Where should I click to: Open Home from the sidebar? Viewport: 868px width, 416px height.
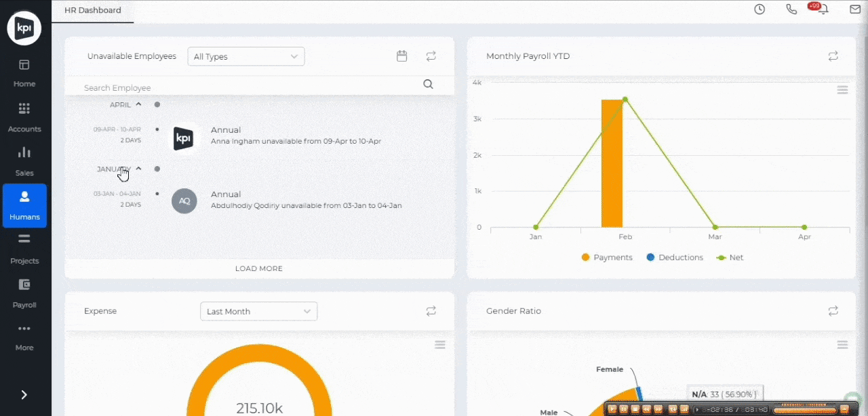(x=24, y=73)
